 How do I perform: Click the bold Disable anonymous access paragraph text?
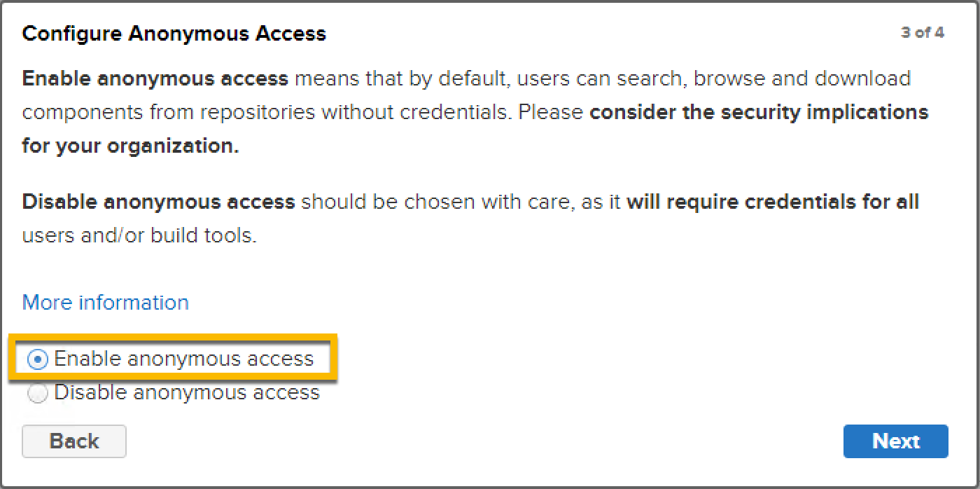click(x=159, y=202)
